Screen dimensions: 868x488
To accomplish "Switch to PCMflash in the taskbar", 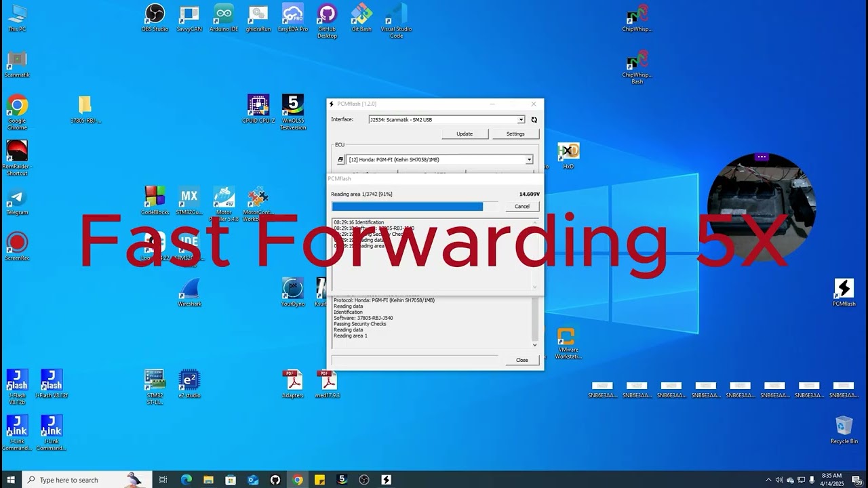I will (387, 480).
